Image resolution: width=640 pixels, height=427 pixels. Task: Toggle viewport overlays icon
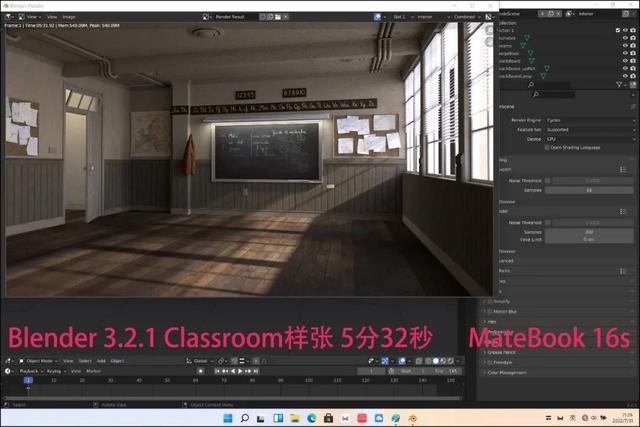(402, 361)
